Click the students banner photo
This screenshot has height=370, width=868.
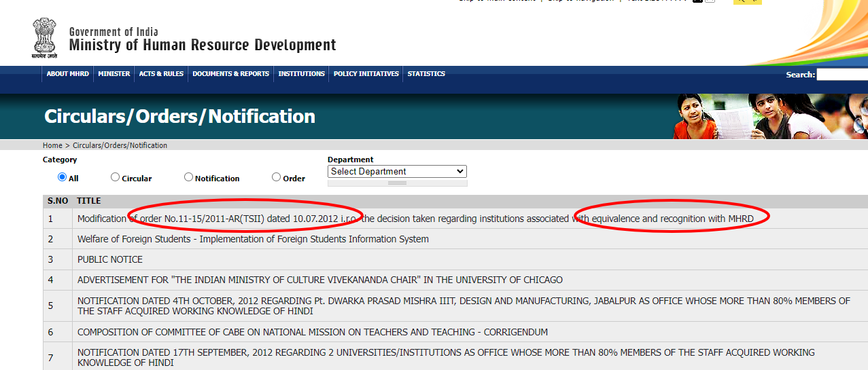point(771,116)
